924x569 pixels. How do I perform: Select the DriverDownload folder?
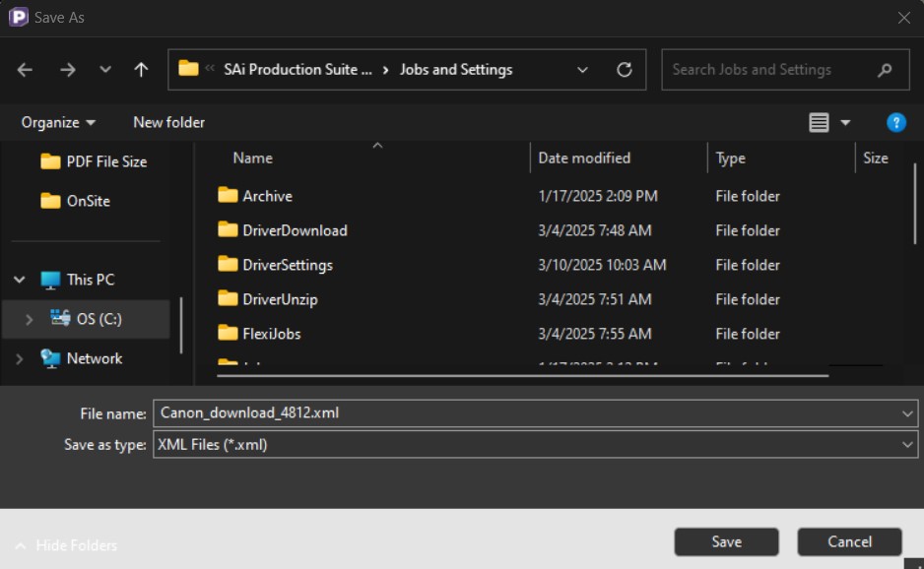[295, 230]
